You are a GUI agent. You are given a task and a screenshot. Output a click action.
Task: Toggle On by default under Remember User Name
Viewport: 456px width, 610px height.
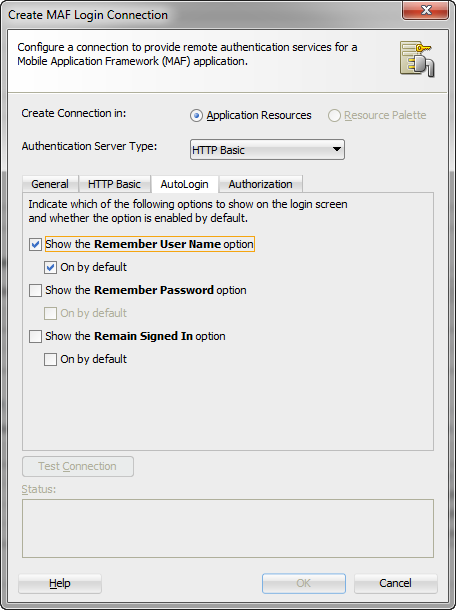pyautogui.click(x=50, y=268)
